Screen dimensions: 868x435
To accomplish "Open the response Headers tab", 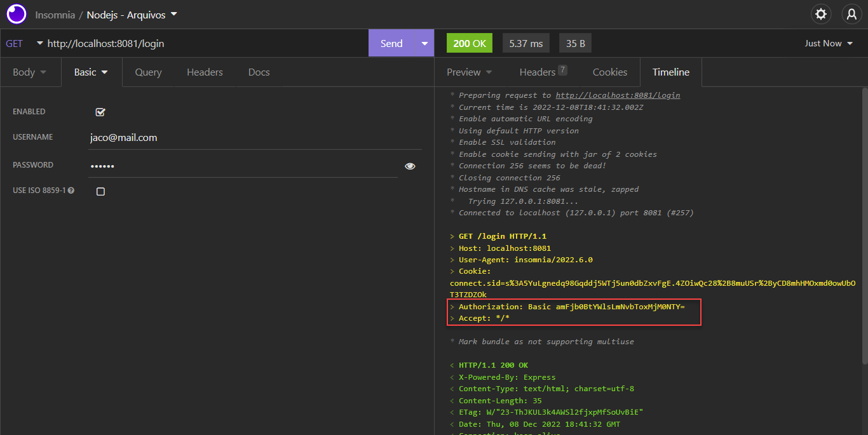I will pos(543,72).
